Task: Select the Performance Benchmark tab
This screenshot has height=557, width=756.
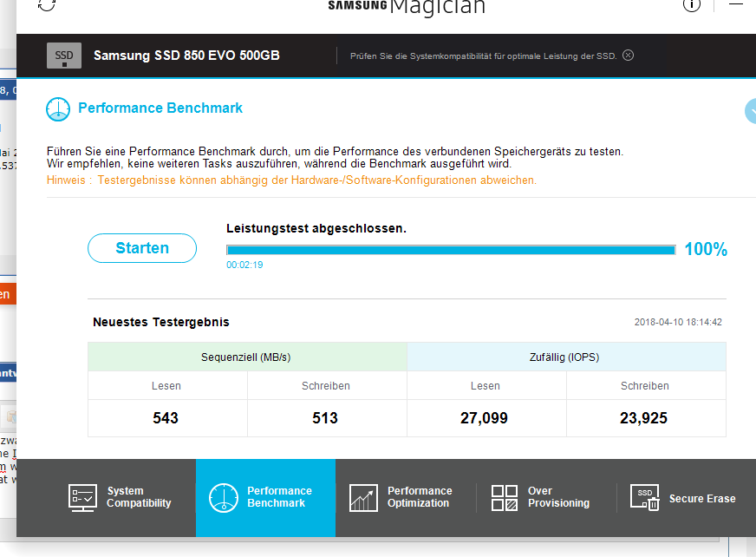Action: [265, 498]
